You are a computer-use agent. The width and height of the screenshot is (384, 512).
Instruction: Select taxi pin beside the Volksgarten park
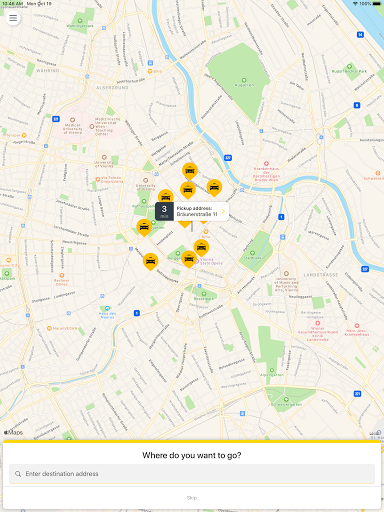[144, 228]
